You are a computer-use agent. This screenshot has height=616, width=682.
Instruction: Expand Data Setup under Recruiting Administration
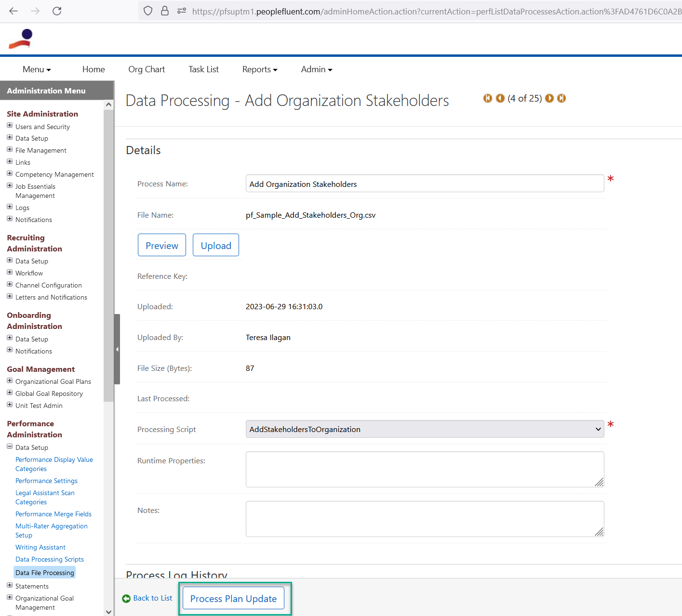coord(10,260)
